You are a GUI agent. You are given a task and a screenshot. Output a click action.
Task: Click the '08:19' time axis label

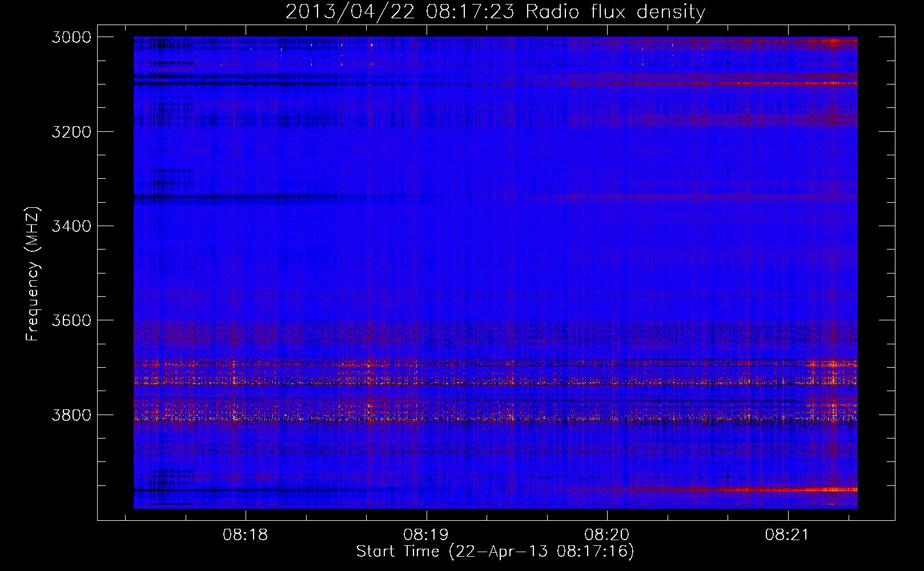pos(426,535)
